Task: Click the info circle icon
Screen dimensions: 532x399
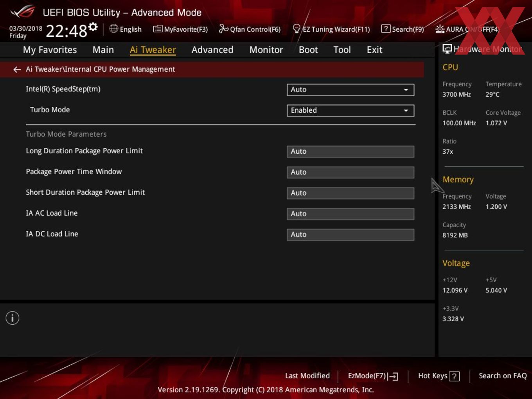Action: (x=13, y=318)
